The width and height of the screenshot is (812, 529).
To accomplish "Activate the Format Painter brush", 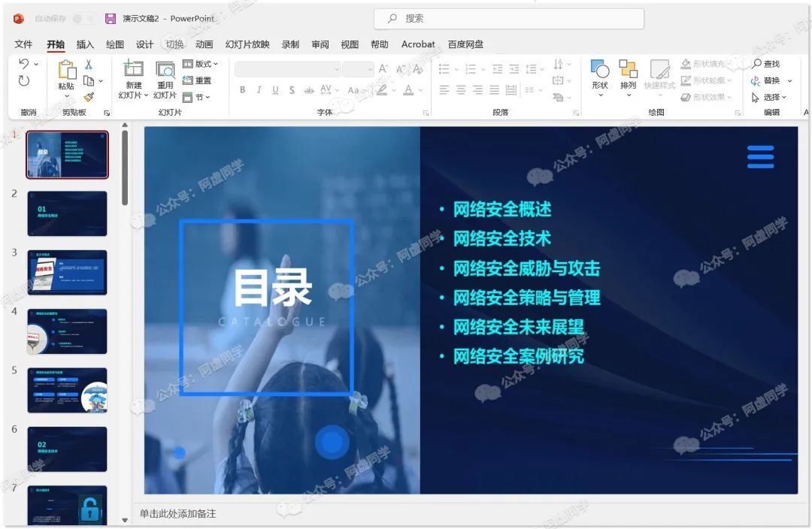I will click(x=89, y=98).
